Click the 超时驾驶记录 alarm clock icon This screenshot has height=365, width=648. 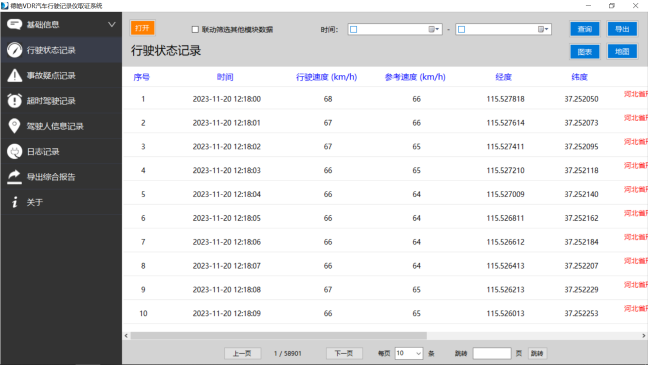[14, 100]
